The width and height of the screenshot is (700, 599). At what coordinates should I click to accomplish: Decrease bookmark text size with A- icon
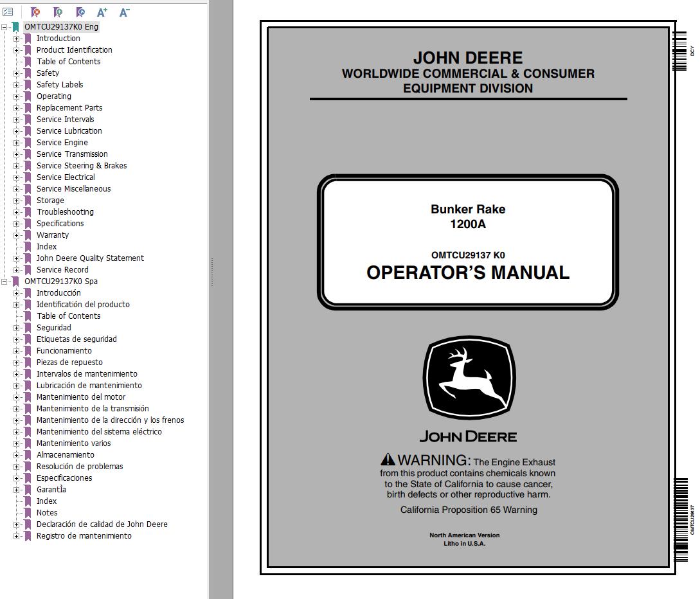(125, 12)
